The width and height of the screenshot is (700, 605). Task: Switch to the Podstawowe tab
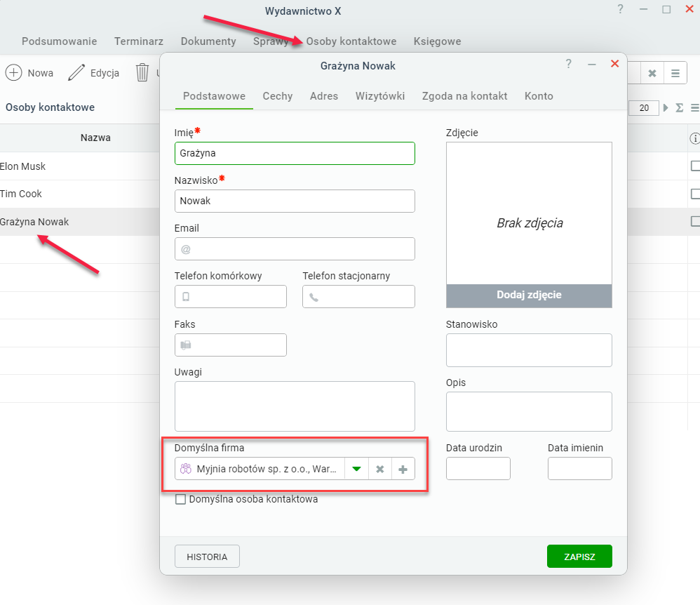coord(215,96)
